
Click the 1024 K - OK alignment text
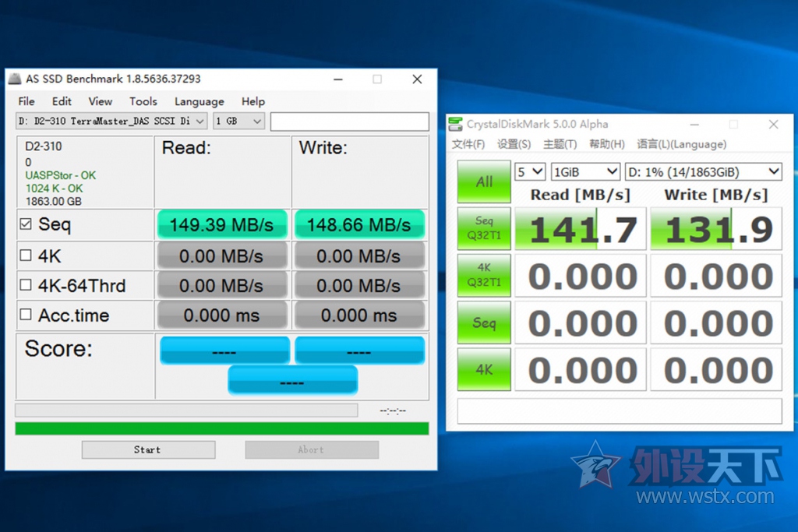point(54,188)
